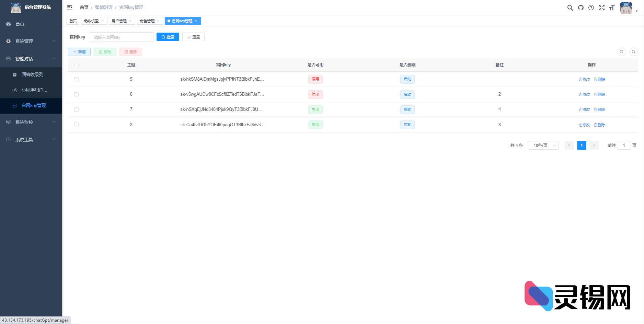Click the blue 搜索 button
This screenshot has width=644, height=324.
click(x=168, y=37)
